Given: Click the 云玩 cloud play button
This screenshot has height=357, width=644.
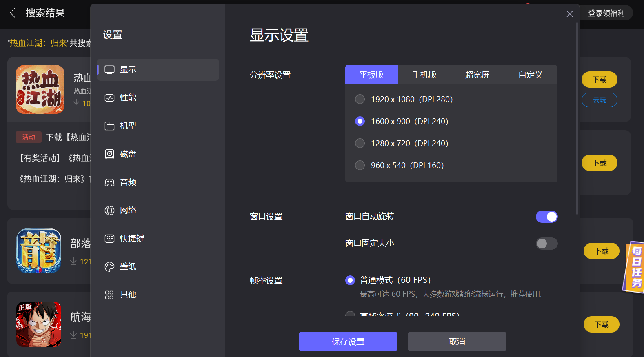Looking at the screenshot, I should (600, 100).
